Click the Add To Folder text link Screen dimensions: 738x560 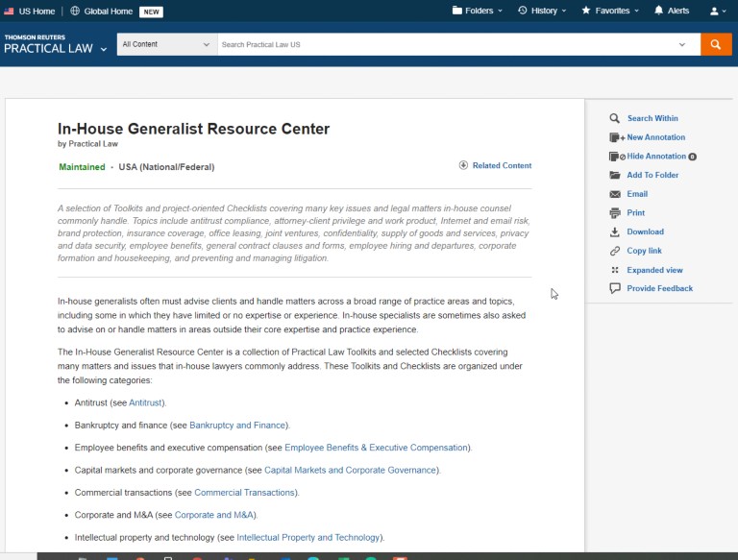(652, 175)
